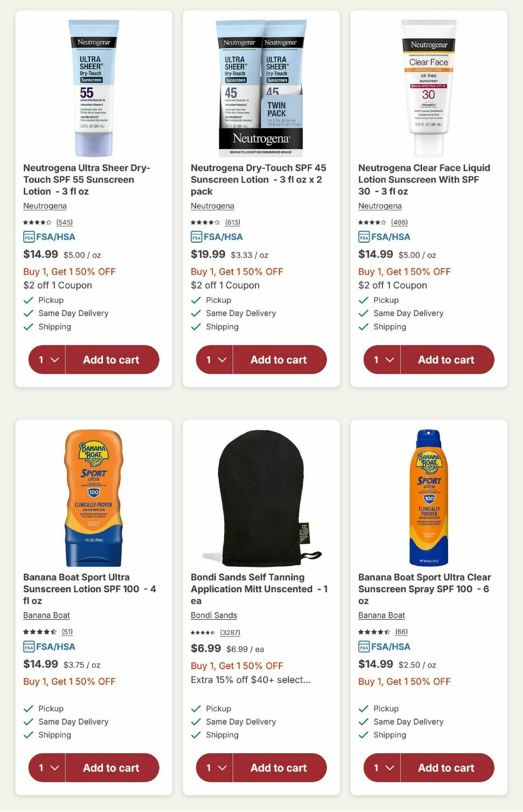Open the quantity dropdown for Neutrogena Ultra Sheer SPF 55
The height and width of the screenshot is (812, 523).
[47, 360]
